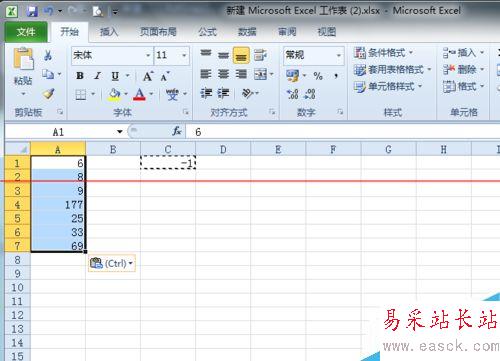
Task: Switch to the 开始 Home tab
Action: tap(69, 32)
